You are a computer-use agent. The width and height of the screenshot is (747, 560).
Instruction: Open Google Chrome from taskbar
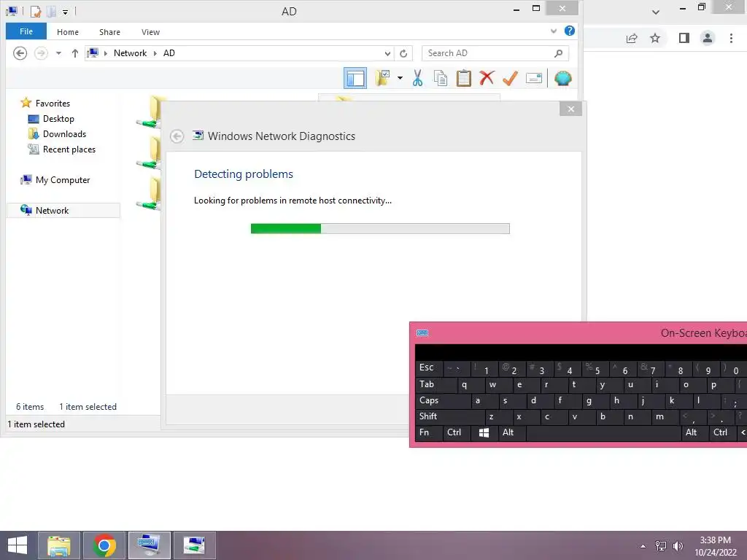[104, 545]
